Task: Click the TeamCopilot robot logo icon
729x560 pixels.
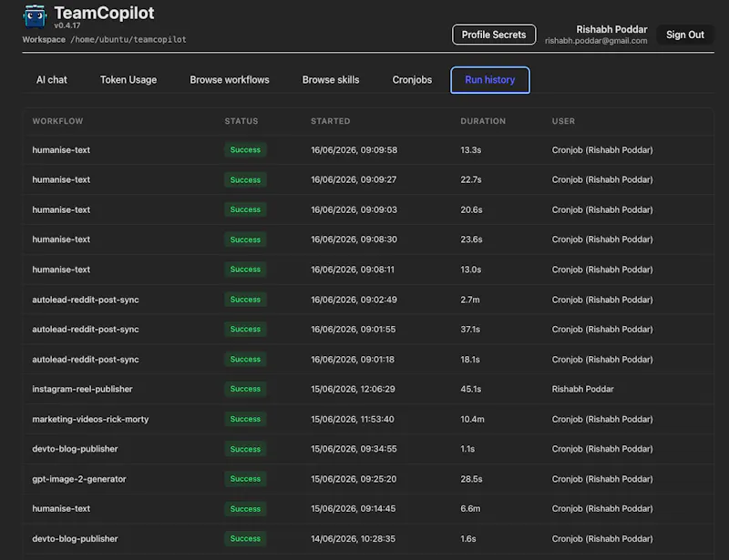Action: point(35,16)
